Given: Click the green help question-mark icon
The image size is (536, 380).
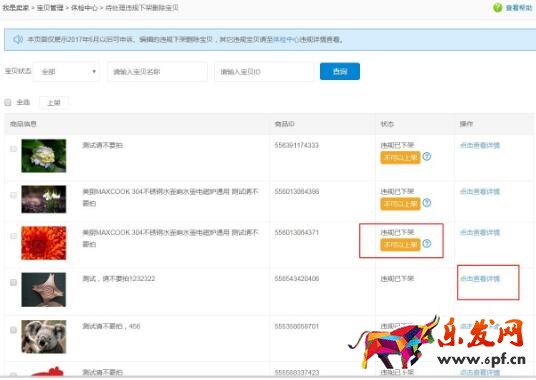Looking at the screenshot, I should pyautogui.click(x=497, y=8).
